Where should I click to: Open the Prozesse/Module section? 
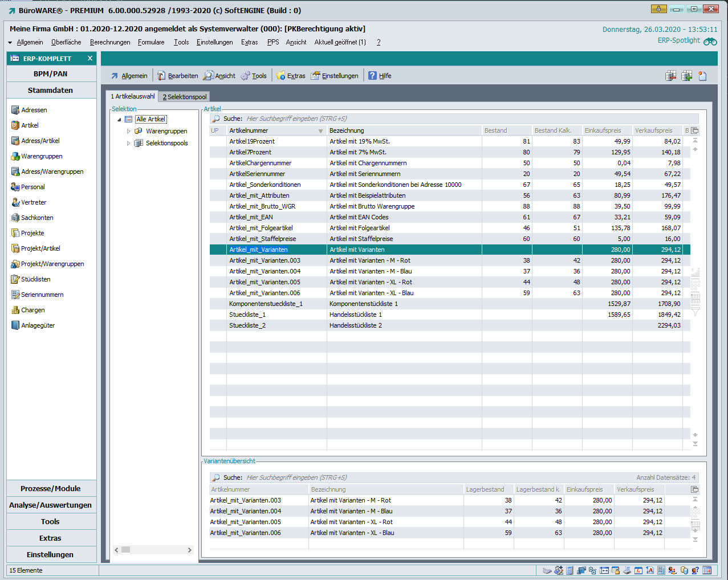point(51,488)
